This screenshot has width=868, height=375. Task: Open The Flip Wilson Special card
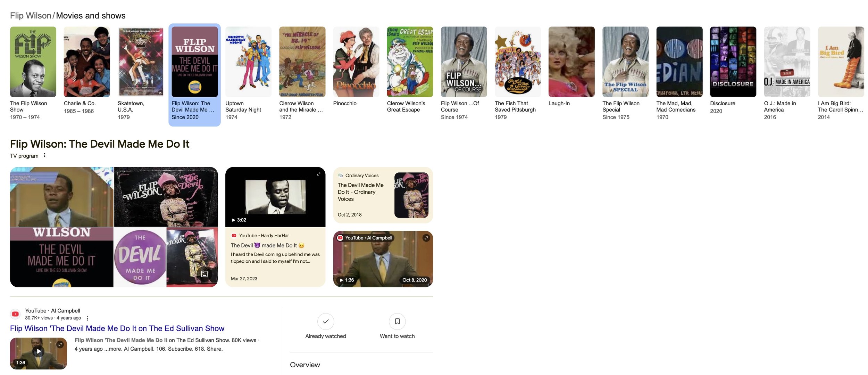[x=625, y=73]
